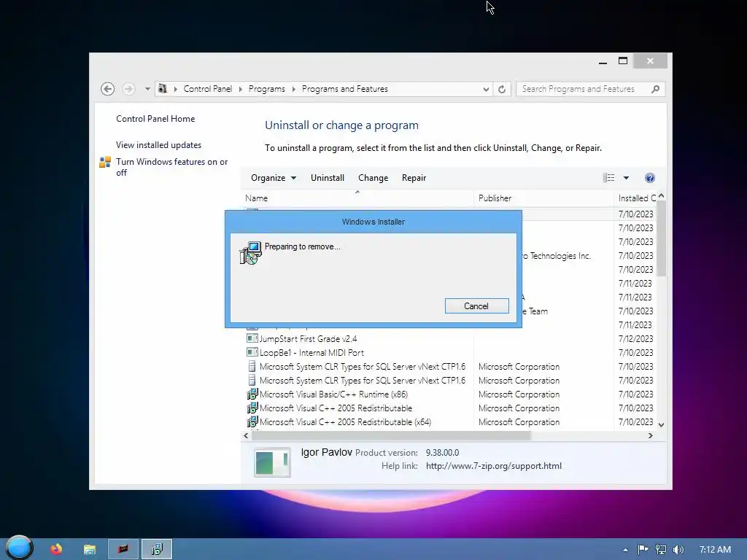Open Action Center flag icon
The image size is (747, 560).
point(643,550)
